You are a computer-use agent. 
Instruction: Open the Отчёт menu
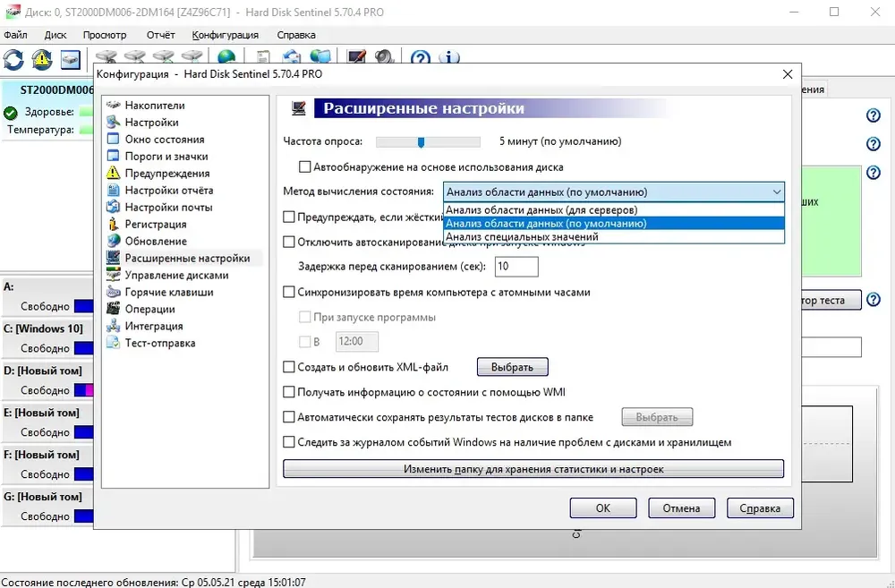pyautogui.click(x=160, y=35)
